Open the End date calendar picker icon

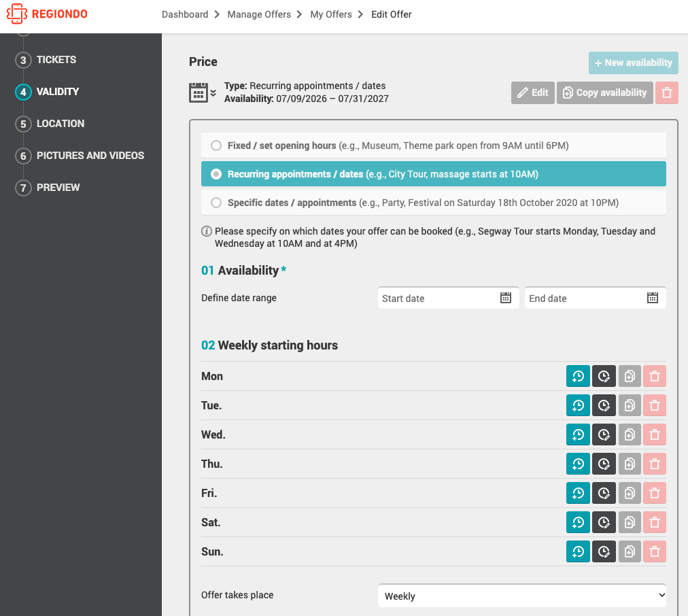pos(653,298)
